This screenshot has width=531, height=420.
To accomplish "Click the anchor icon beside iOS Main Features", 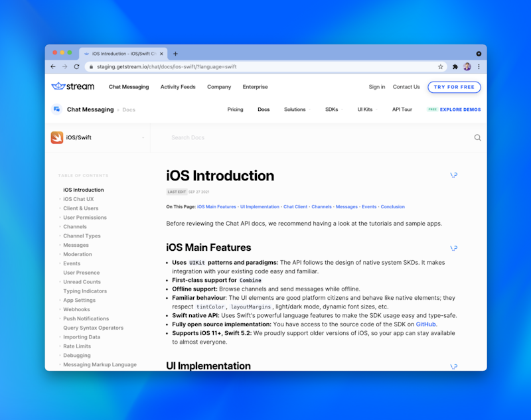I will click(x=454, y=247).
